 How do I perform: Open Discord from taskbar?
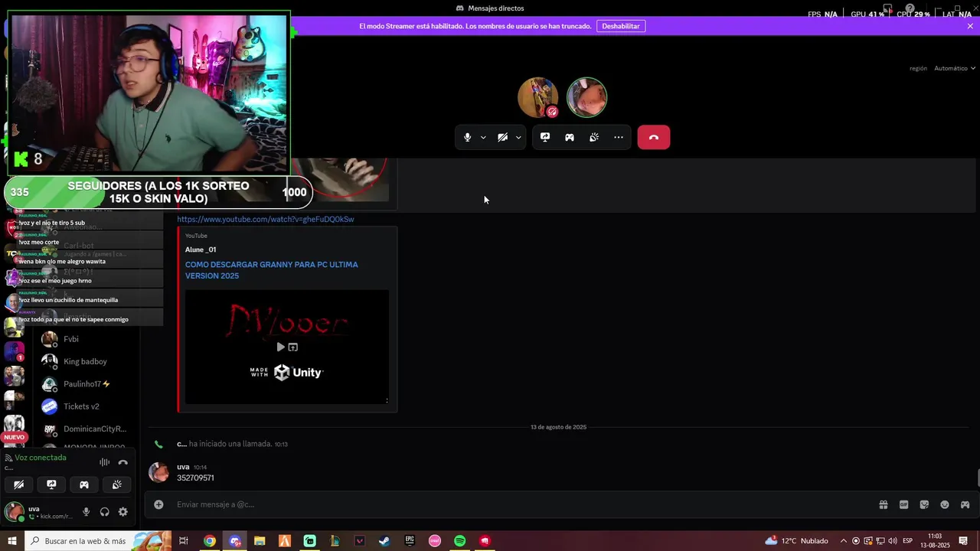click(234, 541)
